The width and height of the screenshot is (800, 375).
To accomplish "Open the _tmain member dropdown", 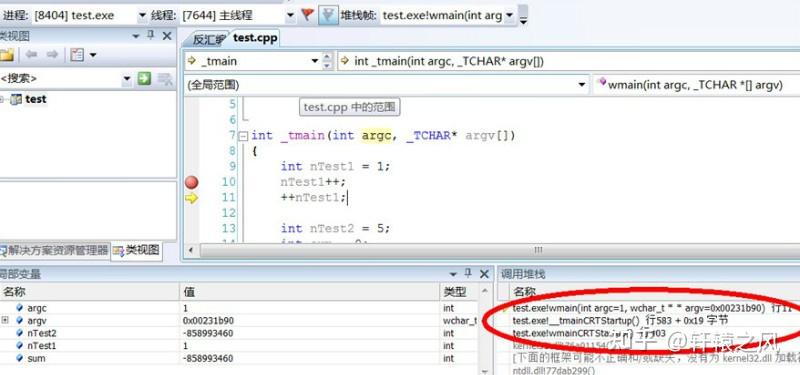I will [315, 61].
